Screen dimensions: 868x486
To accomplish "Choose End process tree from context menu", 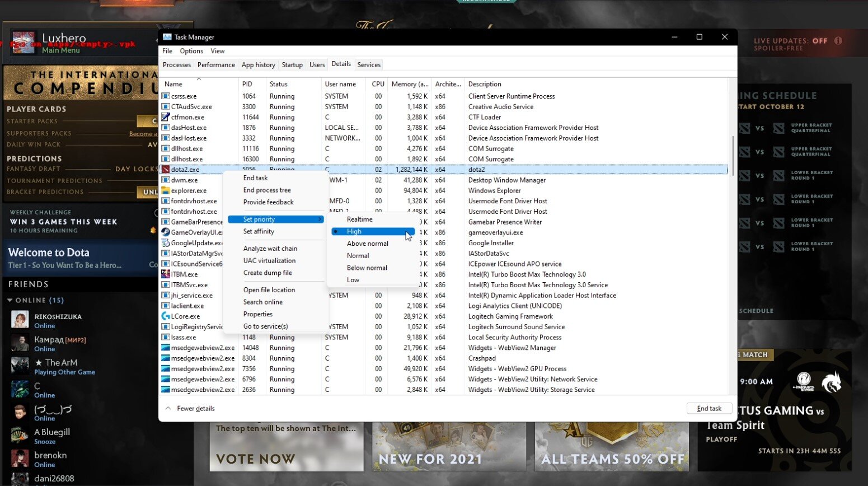I will [x=267, y=190].
